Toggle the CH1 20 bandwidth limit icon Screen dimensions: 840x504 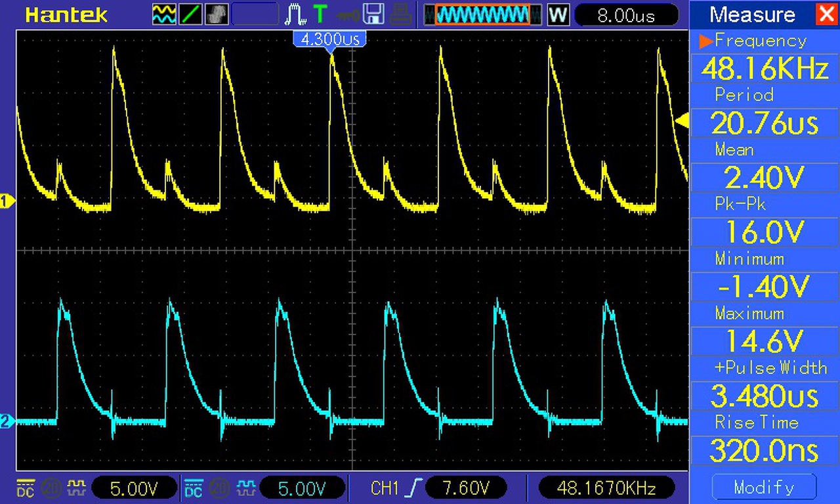(51, 488)
